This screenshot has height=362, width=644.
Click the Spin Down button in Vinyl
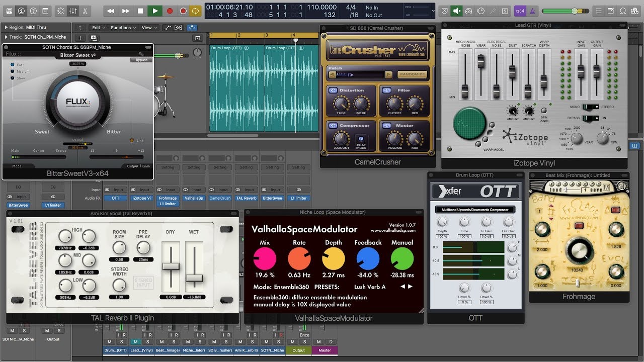click(544, 110)
